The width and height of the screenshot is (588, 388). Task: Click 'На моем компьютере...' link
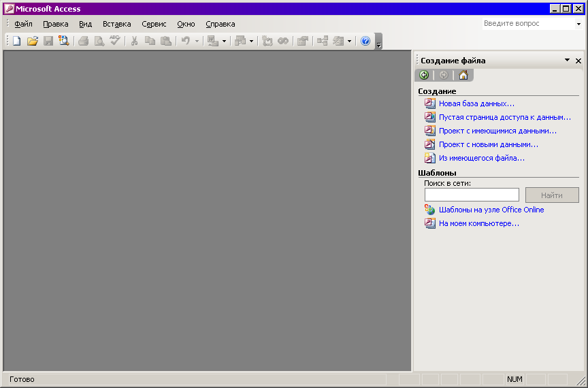coord(479,224)
